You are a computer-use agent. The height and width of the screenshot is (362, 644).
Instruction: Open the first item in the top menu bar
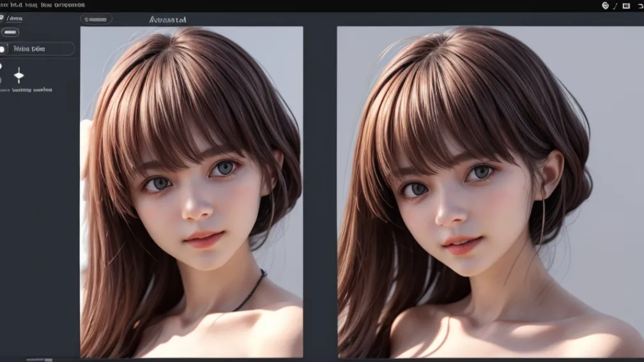pyautogui.click(x=5, y=5)
